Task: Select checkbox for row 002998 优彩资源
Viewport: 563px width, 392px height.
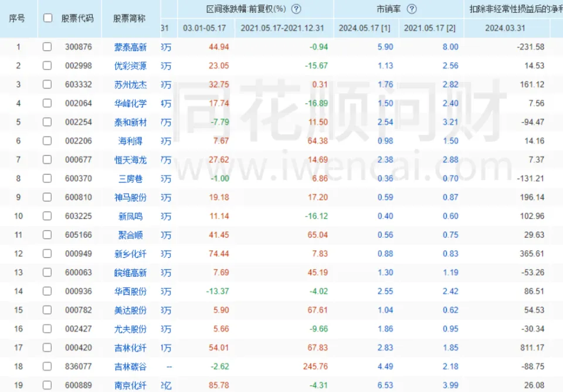Action: point(48,66)
